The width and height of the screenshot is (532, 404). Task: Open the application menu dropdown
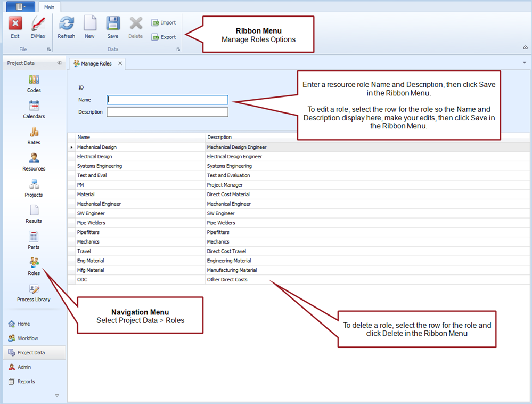21,7
